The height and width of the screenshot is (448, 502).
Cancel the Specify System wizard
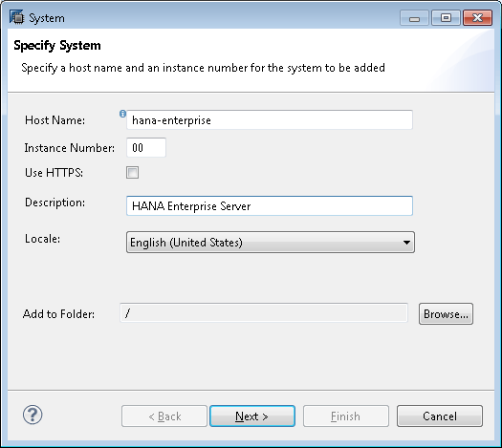point(440,416)
